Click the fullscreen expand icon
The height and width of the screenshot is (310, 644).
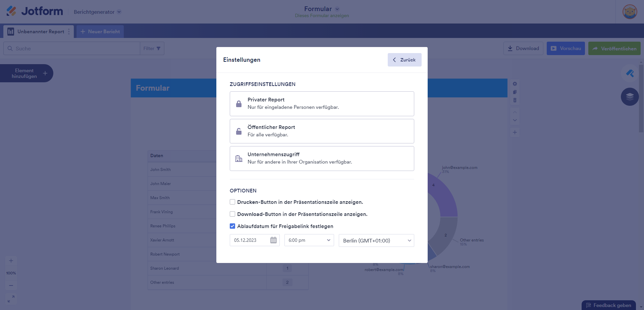(x=11, y=299)
